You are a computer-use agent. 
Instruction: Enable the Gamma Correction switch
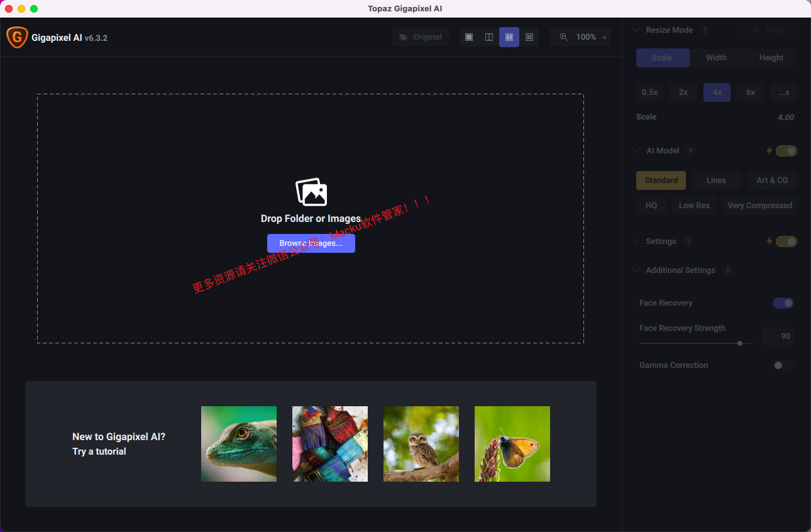point(783,365)
